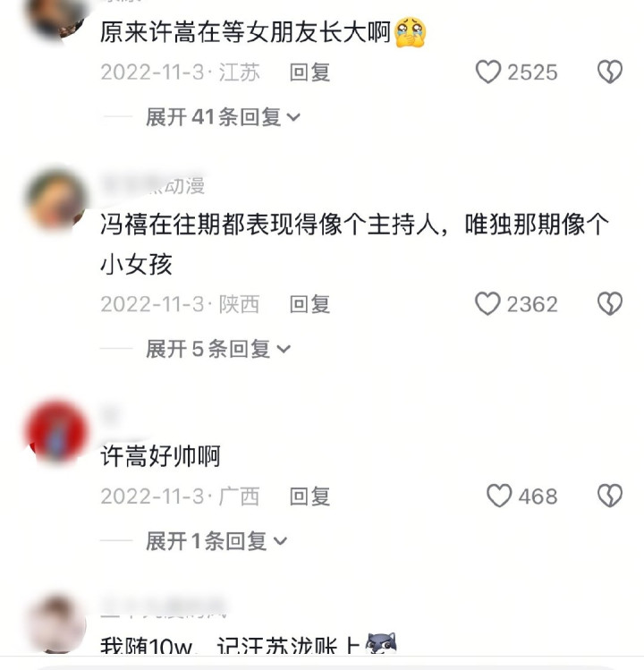Screen dimensions: 644x670
Task: Dislike the Jiangsu comment using the broken heart
Action: click(x=610, y=72)
